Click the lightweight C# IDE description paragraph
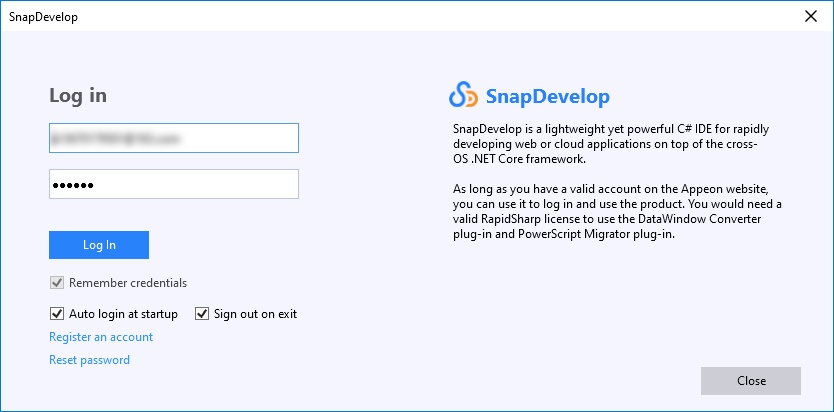This screenshot has width=834, height=412. (x=616, y=144)
